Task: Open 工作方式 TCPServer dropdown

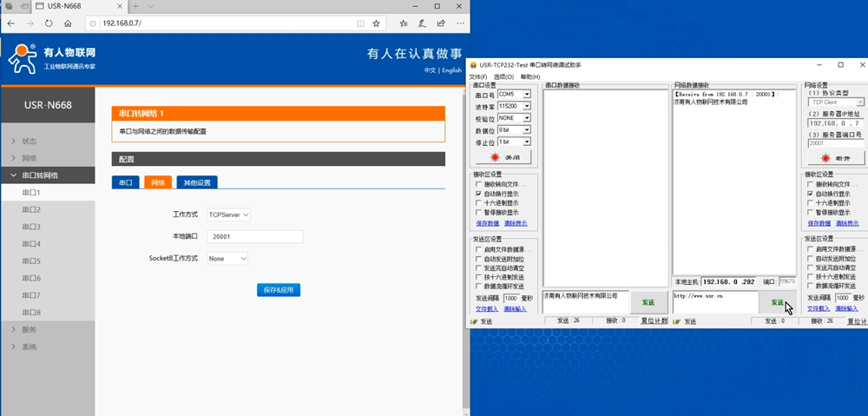Action: click(x=228, y=215)
